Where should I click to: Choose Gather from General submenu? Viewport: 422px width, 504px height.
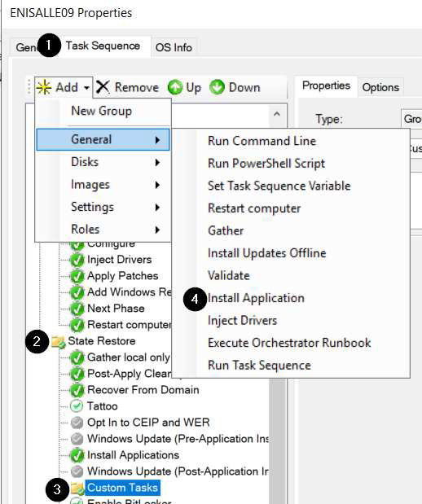[x=291, y=230]
